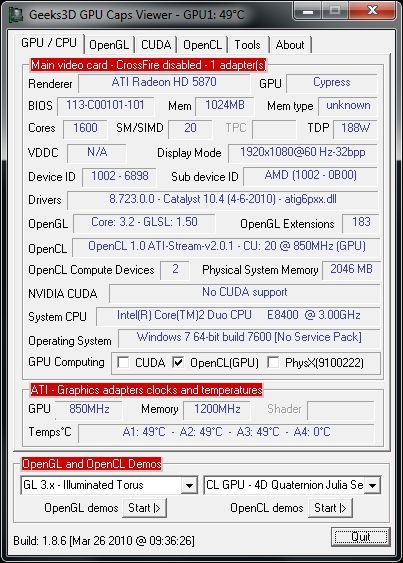Viewport: 403px width, 563px height.
Task: Click the VDDC field showing N/A
Action: coord(97,153)
